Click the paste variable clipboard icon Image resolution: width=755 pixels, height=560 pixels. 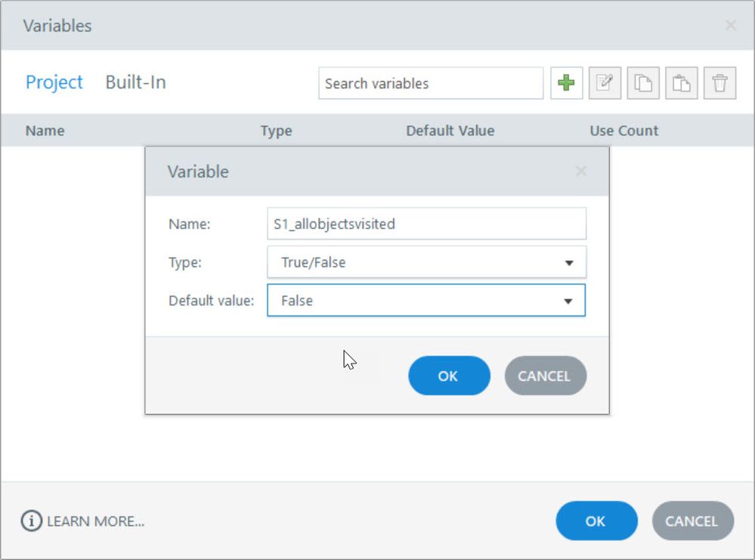[x=682, y=83]
